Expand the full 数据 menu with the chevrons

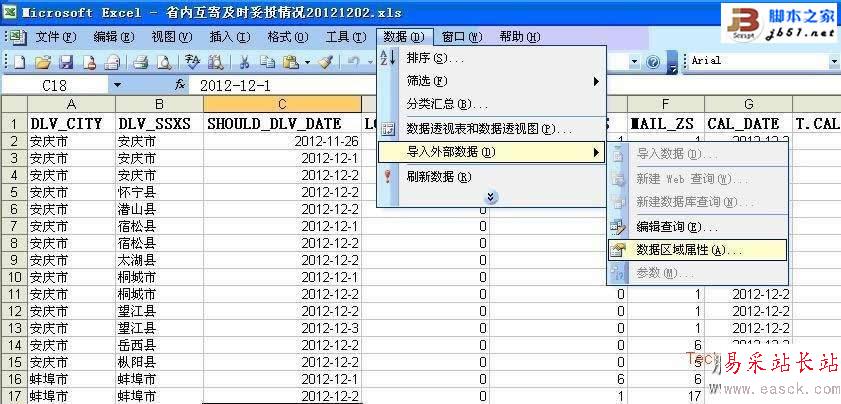491,197
